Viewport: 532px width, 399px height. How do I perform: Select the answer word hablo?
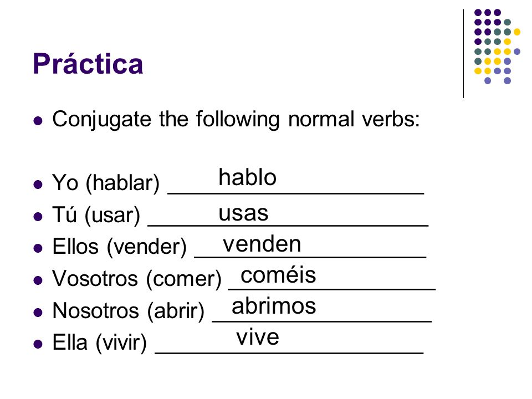point(248,177)
